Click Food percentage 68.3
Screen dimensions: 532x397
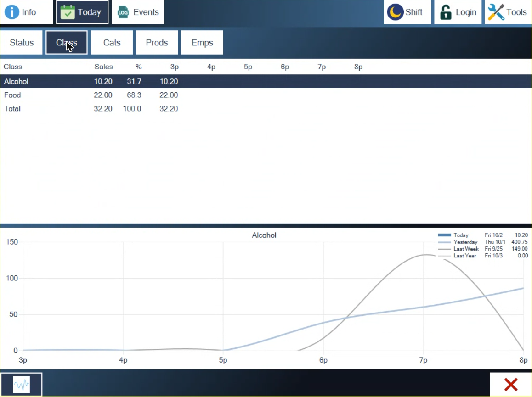pos(134,95)
